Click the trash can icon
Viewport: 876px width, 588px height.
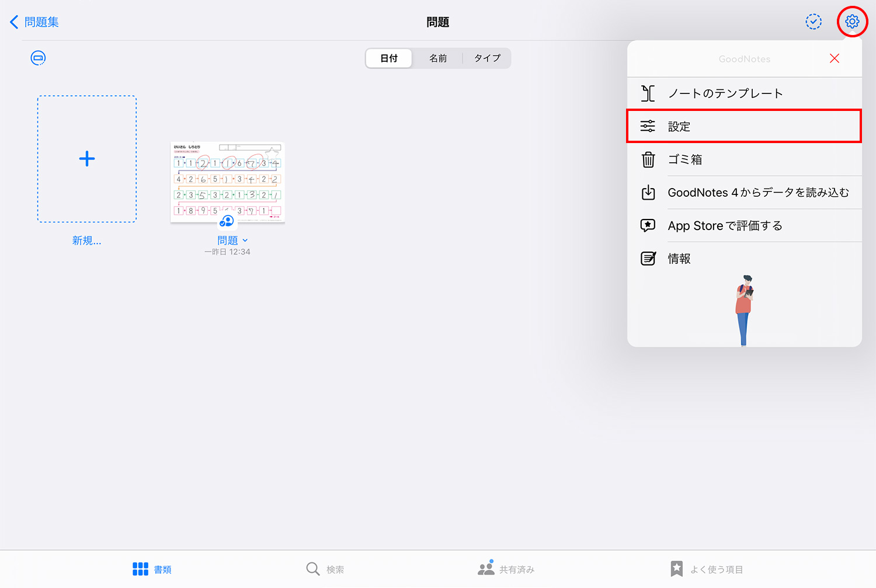point(648,159)
